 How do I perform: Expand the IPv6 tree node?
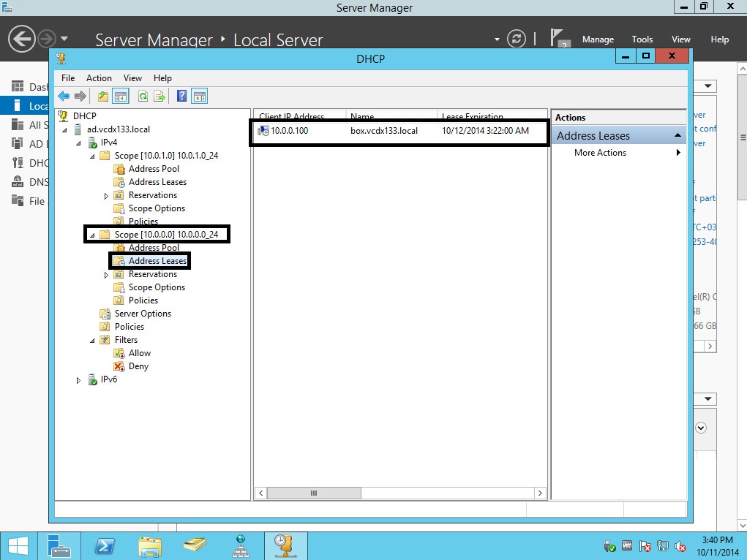click(x=79, y=380)
